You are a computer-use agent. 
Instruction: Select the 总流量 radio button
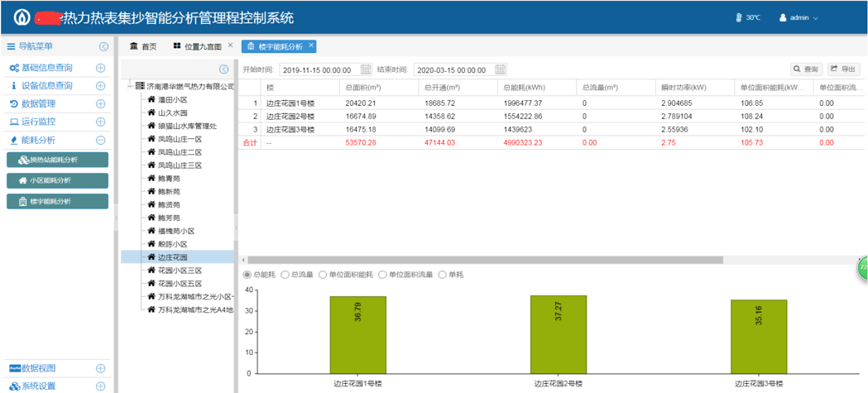pyautogui.click(x=285, y=275)
